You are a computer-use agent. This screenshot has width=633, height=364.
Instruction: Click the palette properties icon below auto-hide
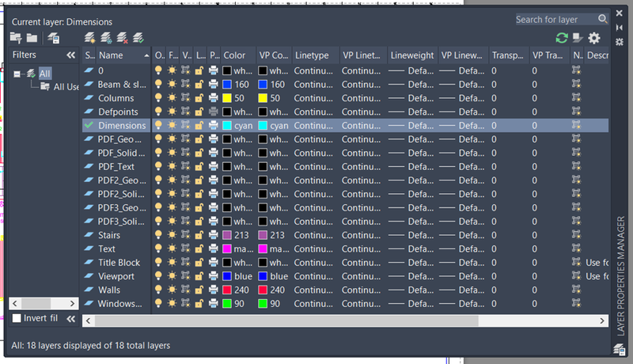click(x=620, y=42)
